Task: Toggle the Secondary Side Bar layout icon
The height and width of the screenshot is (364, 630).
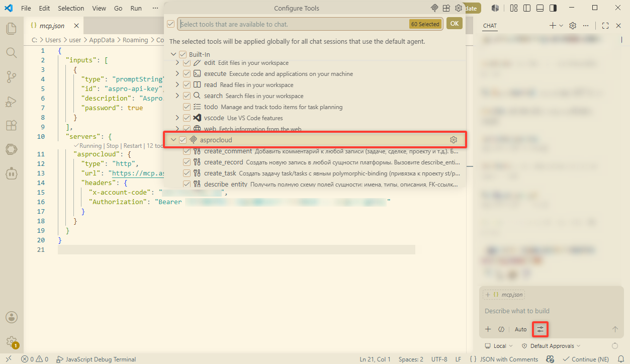Action: tap(553, 8)
